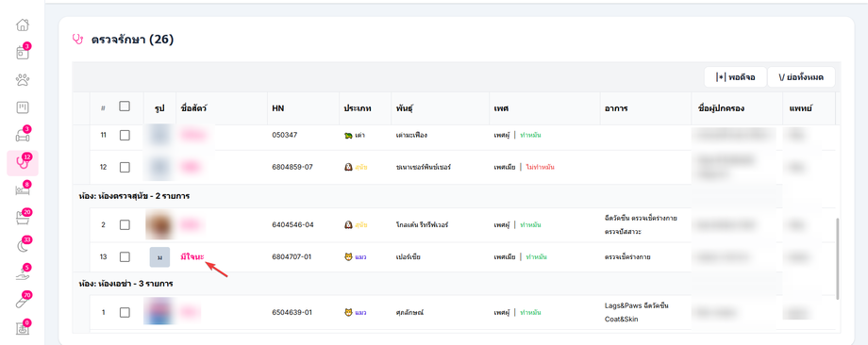
Task: Toggle the select-all checkbox in table header
Action: (125, 107)
